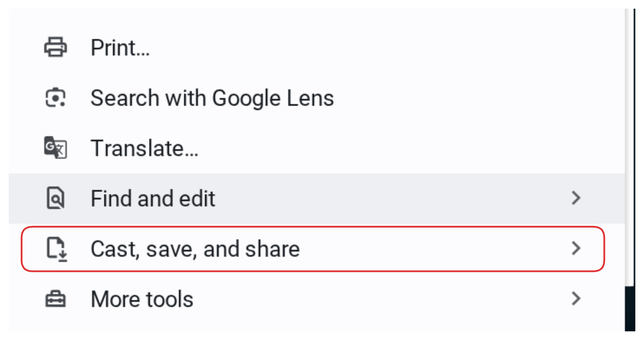Click the Cast, save, and share icon
Image resolution: width=644 pixels, height=340 pixels.
click(x=56, y=249)
